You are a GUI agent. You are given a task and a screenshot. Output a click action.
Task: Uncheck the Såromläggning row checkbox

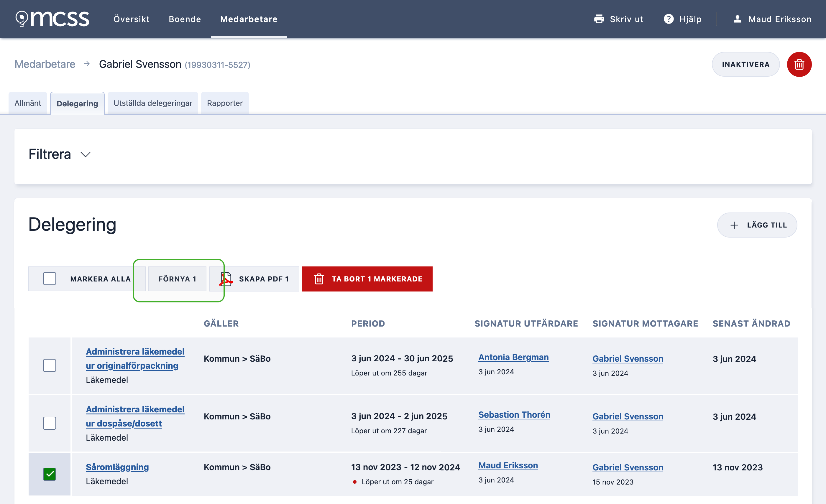(50, 474)
